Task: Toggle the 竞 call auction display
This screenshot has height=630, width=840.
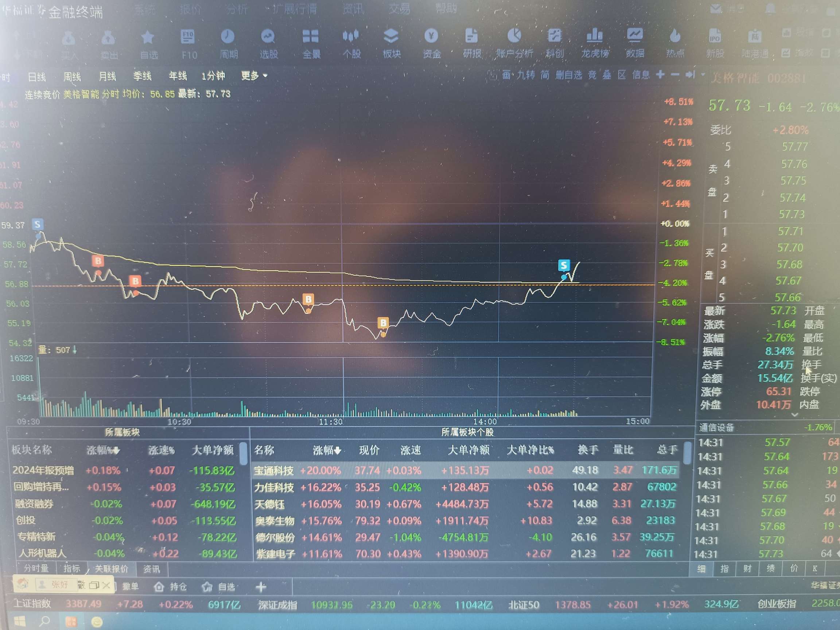Action: [x=592, y=75]
